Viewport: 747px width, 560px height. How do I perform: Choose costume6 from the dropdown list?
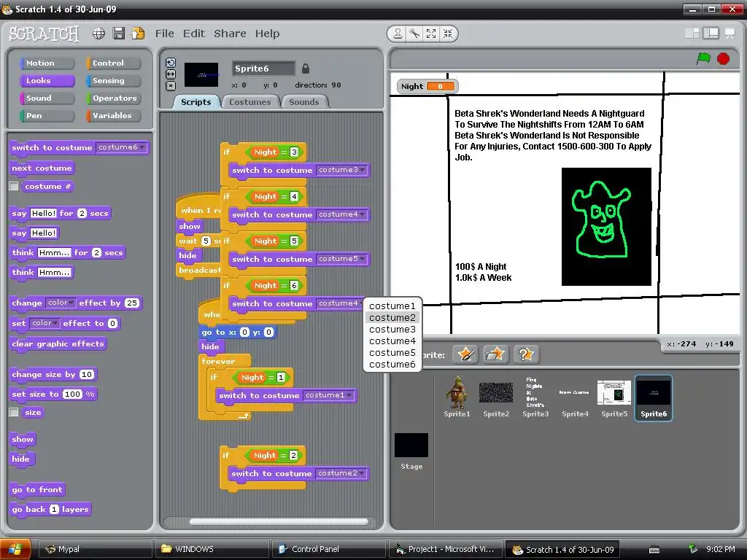392,365
